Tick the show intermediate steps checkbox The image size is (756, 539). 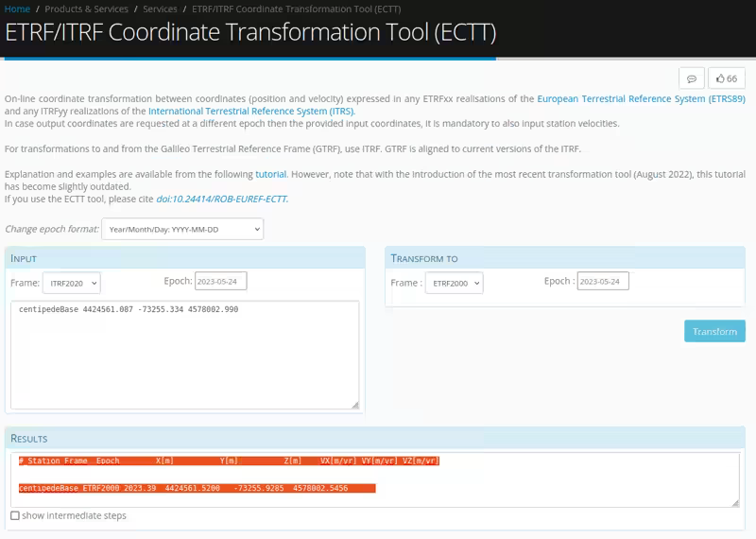coord(14,515)
